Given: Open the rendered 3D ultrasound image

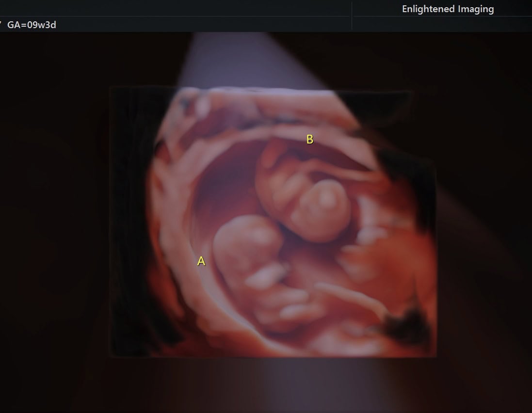Looking at the screenshot, I should pos(273,222).
